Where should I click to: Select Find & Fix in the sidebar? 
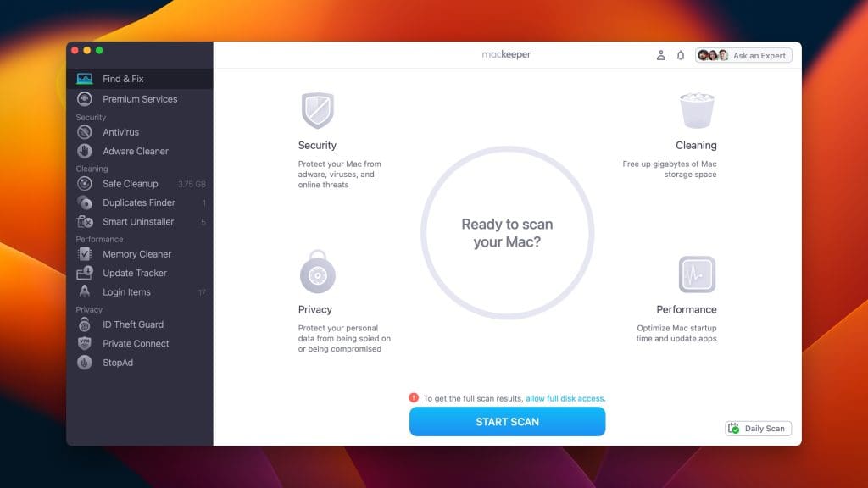140,79
